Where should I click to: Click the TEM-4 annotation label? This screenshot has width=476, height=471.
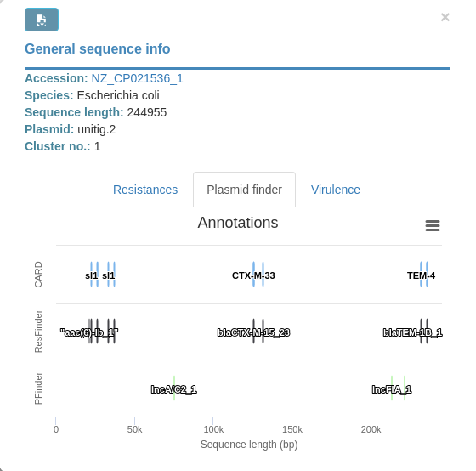[x=421, y=275]
